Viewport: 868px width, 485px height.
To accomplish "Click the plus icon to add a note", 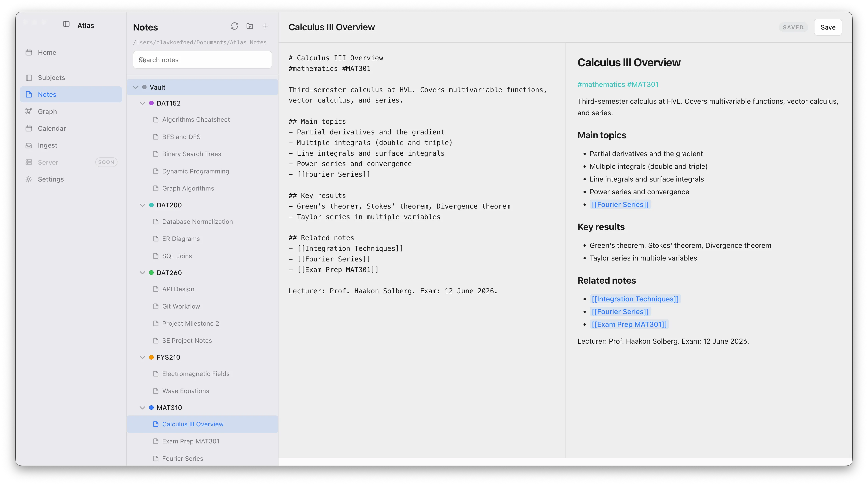I will click(x=265, y=26).
